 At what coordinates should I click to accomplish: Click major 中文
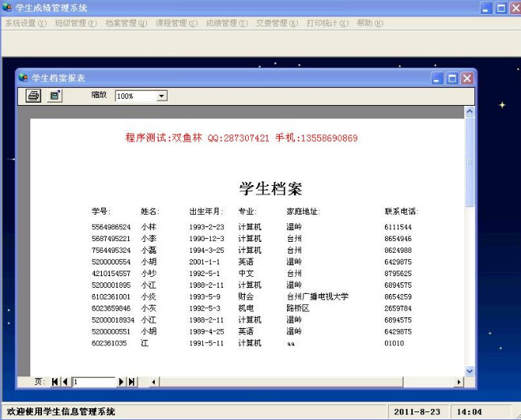(246, 274)
